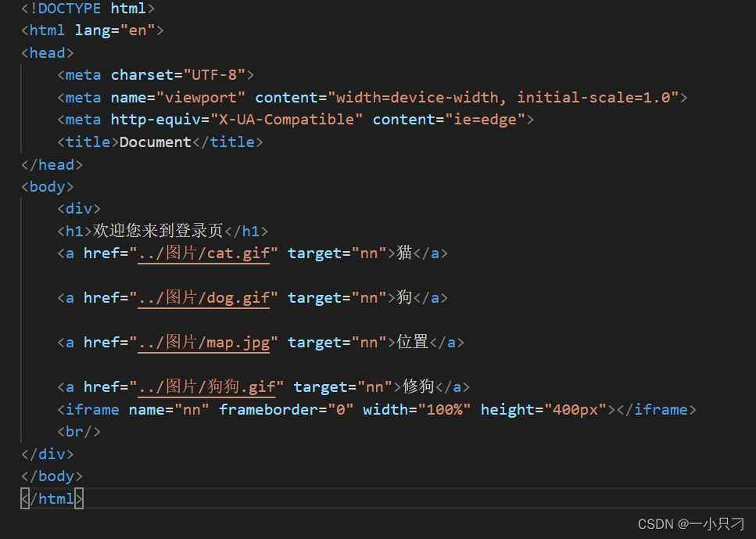
Task: Click the closing head tag
Action: [52, 164]
